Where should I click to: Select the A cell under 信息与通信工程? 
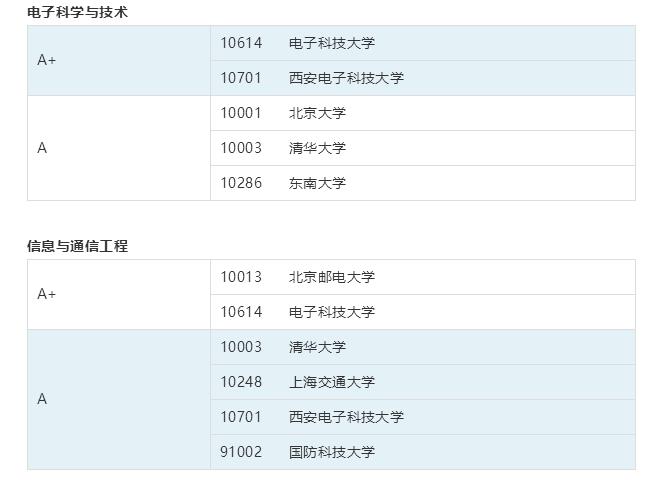click(42, 399)
